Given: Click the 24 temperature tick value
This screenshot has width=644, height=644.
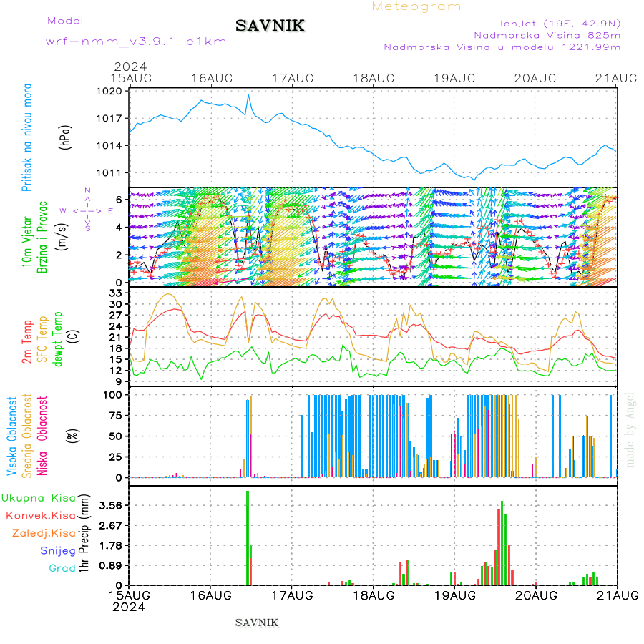Looking at the screenshot, I should (116, 326).
